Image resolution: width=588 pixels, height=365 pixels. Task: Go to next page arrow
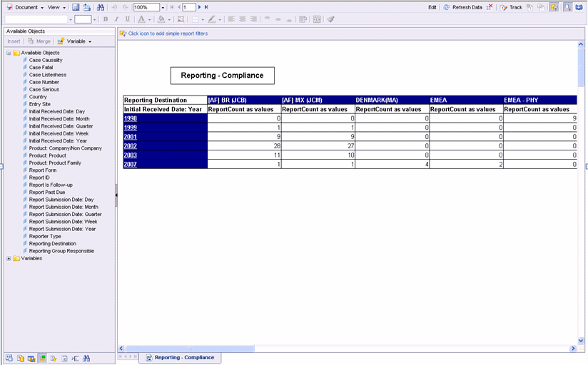click(x=201, y=7)
